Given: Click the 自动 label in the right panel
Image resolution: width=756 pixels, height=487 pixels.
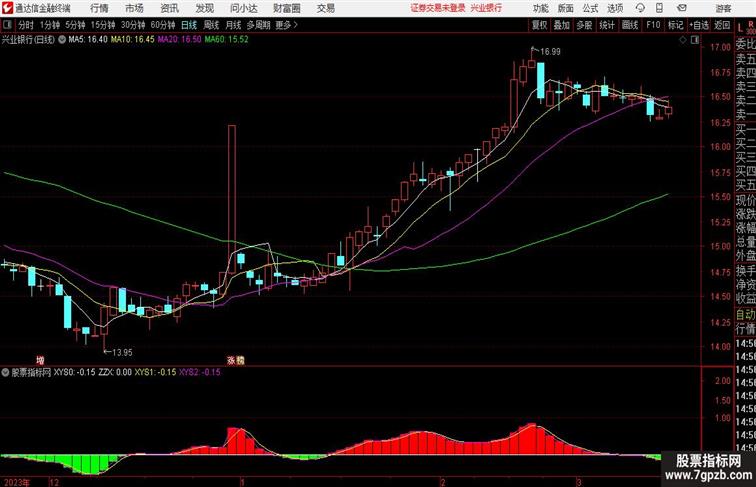Looking at the screenshot, I should [x=745, y=314].
